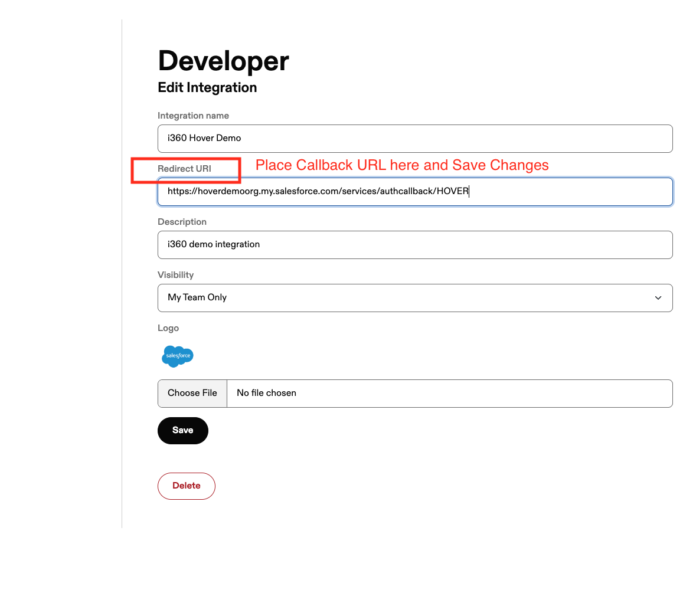Click the 'Developer' page heading
Viewport: 683px width, 616px height.
coord(224,61)
